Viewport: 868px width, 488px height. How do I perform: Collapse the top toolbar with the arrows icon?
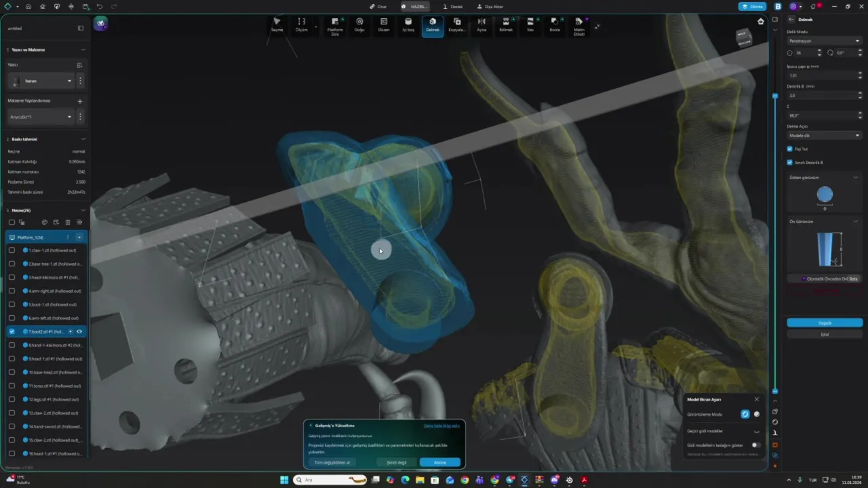597,26
